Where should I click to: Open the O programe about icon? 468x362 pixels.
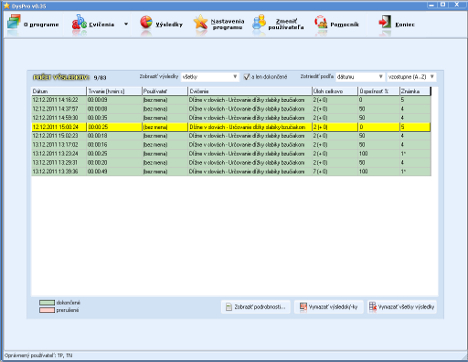pyautogui.click(x=13, y=22)
